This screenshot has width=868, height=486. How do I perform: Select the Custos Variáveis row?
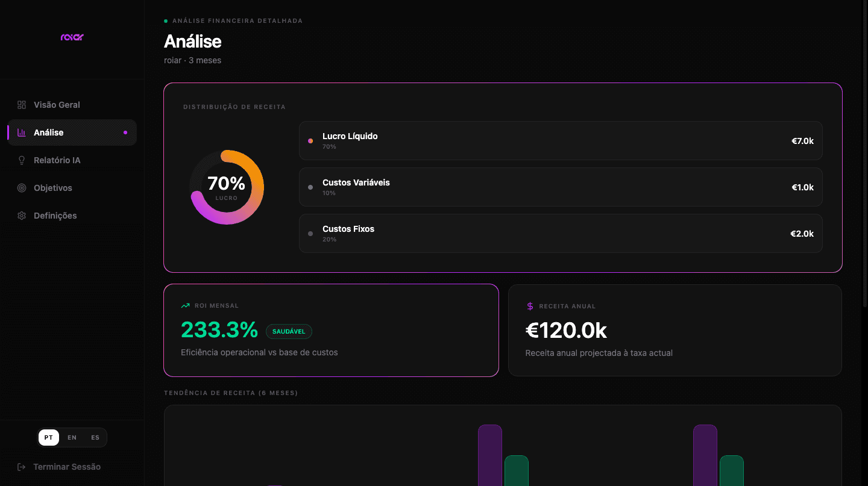click(x=561, y=187)
